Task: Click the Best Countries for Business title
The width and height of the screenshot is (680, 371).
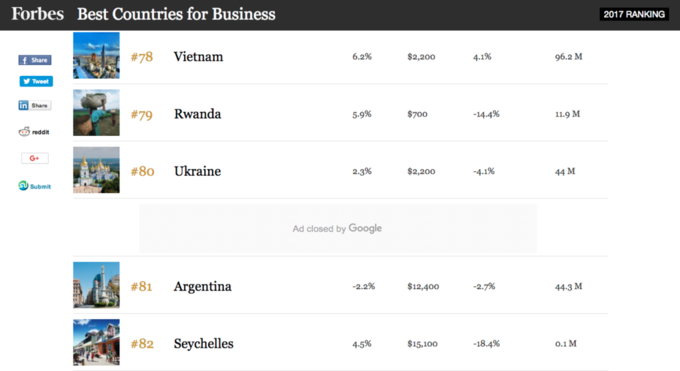Action: 177,14
